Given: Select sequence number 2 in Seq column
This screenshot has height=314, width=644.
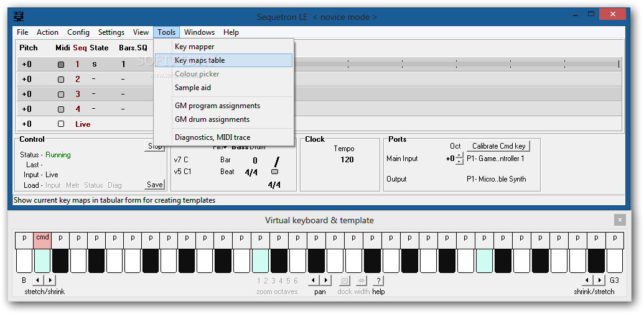Looking at the screenshot, I should pyautogui.click(x=78, y=79).
